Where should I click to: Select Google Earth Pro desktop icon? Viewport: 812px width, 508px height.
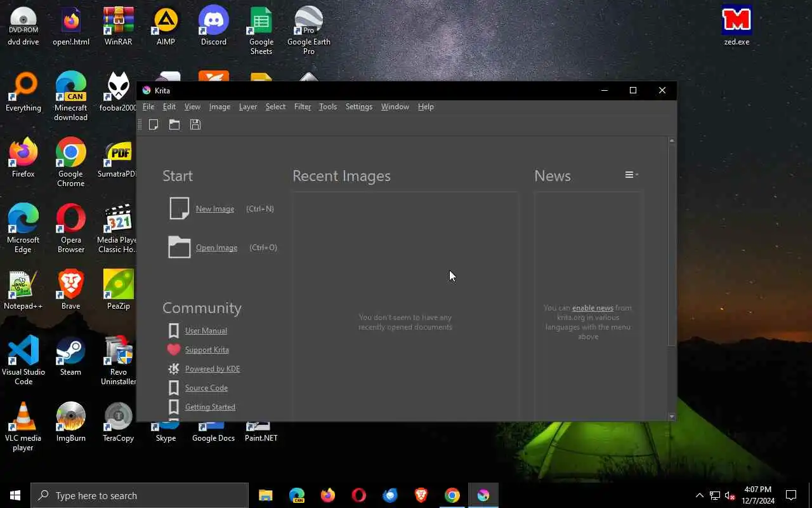[308, 30]
